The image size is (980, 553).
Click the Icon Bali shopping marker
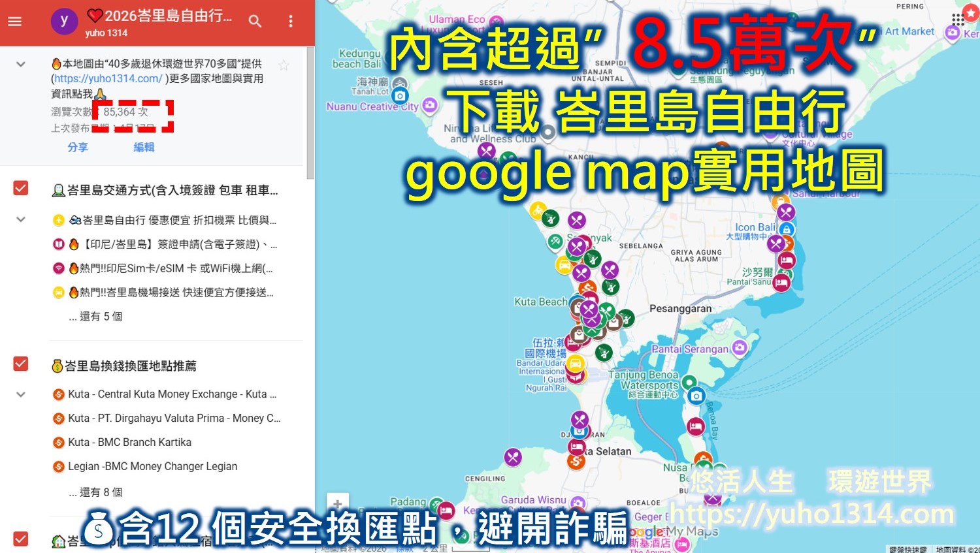click(787, 229)
